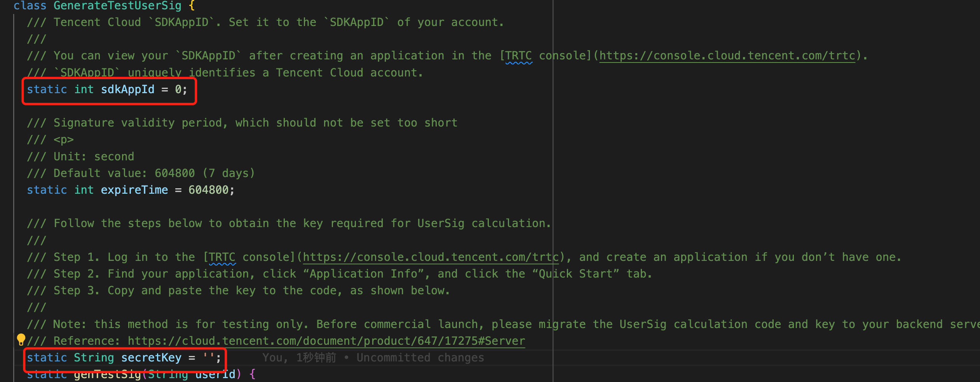Click the squiggly-underlined TRTC word in Step 1
980x382 pixels.
222,257
